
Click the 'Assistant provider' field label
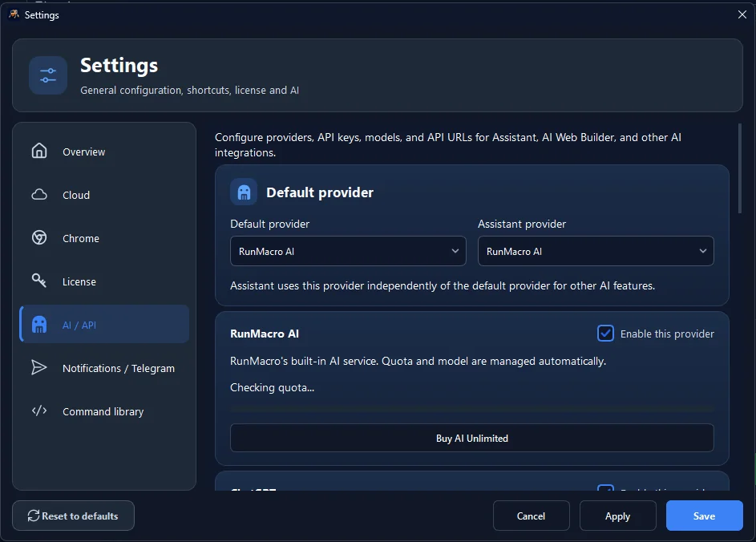pos(522,224)
